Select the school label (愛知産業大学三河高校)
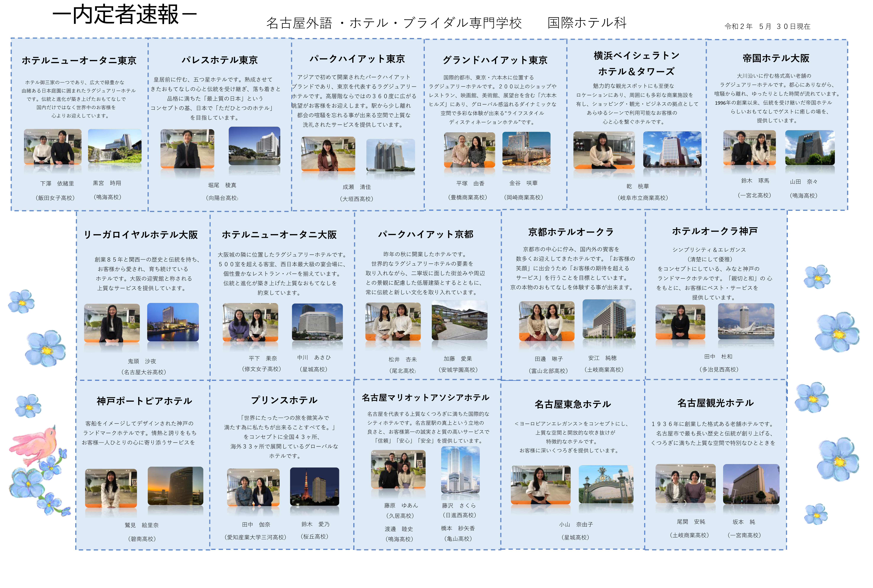Image resolution: width=873 pixels, height=588 pixels. click(x=255, y=537)
